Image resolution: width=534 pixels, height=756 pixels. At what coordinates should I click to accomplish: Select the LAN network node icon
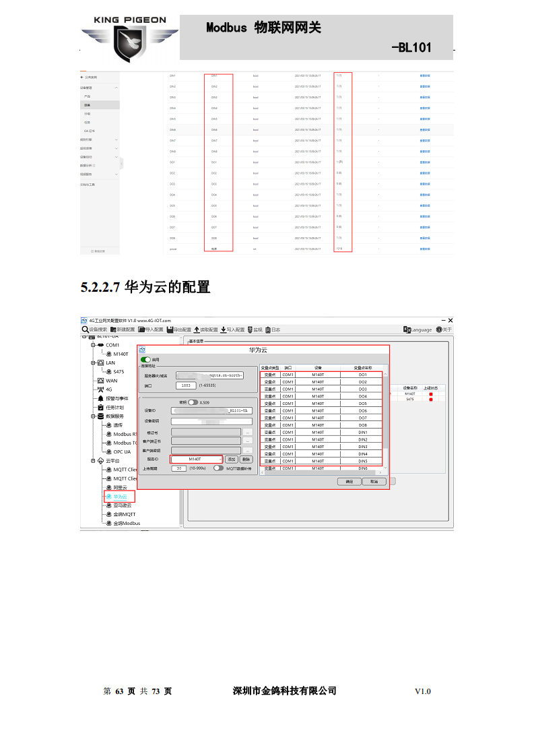(x=101, y=363)
